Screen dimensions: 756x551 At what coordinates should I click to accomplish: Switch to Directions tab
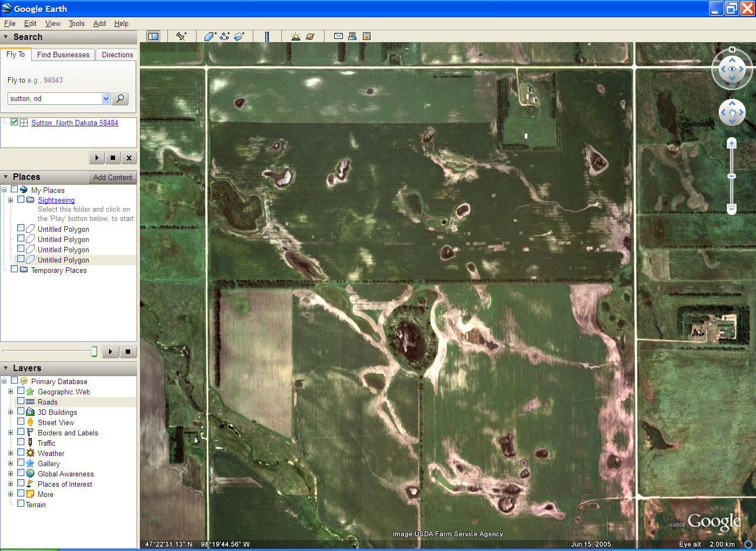(x=117, y=55)
